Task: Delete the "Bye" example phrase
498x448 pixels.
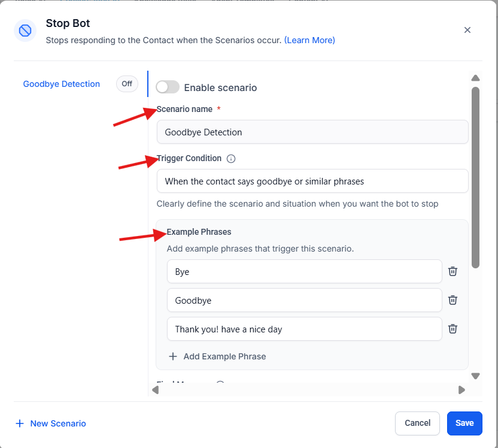Action: point(453,271)
